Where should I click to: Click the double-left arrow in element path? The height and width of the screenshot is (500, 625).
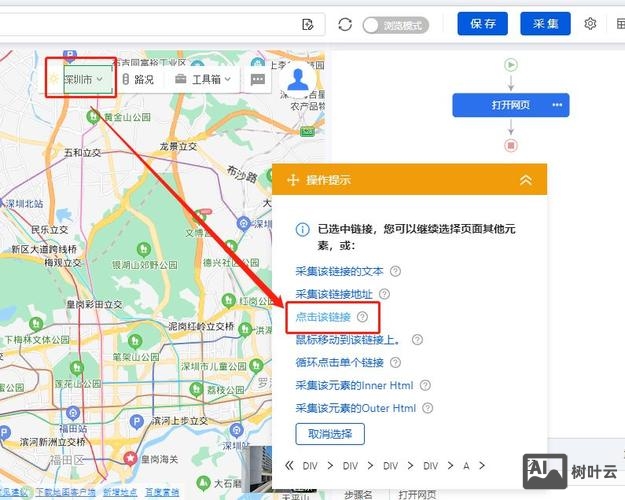pos(289,465)
